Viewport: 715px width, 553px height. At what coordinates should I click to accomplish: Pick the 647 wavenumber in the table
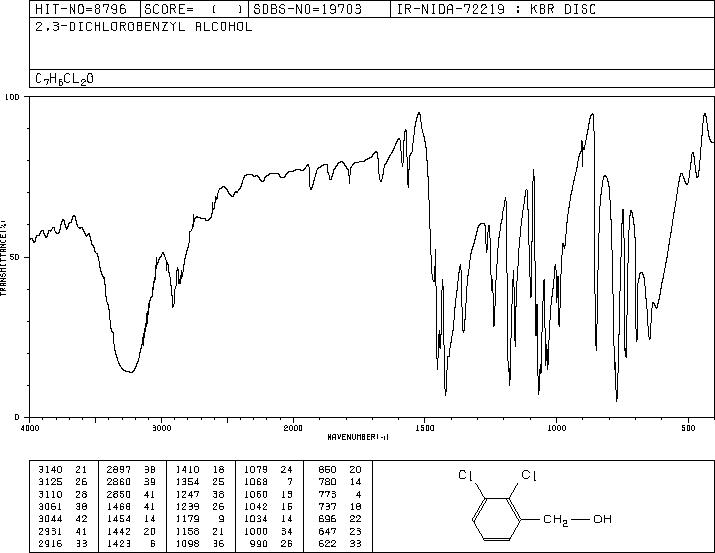tap(327, 532)
